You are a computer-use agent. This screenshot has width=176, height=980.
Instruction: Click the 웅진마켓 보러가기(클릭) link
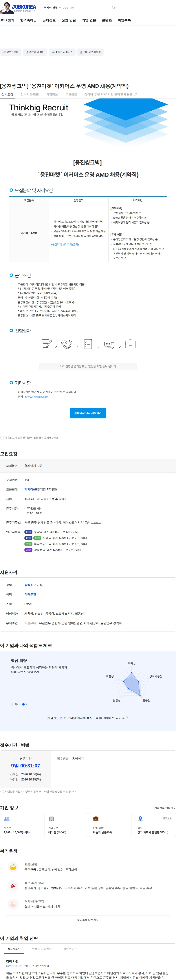[65, 245]
